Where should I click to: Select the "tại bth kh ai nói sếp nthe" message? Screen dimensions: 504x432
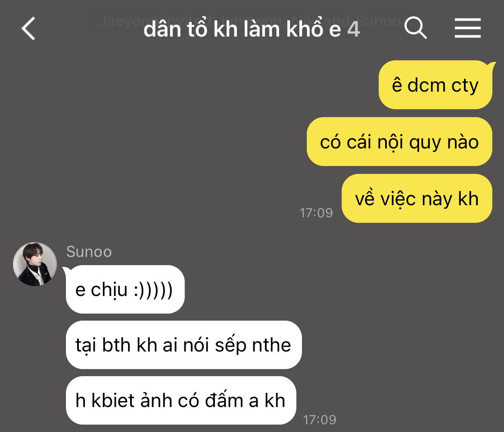[x=184, y=345]
